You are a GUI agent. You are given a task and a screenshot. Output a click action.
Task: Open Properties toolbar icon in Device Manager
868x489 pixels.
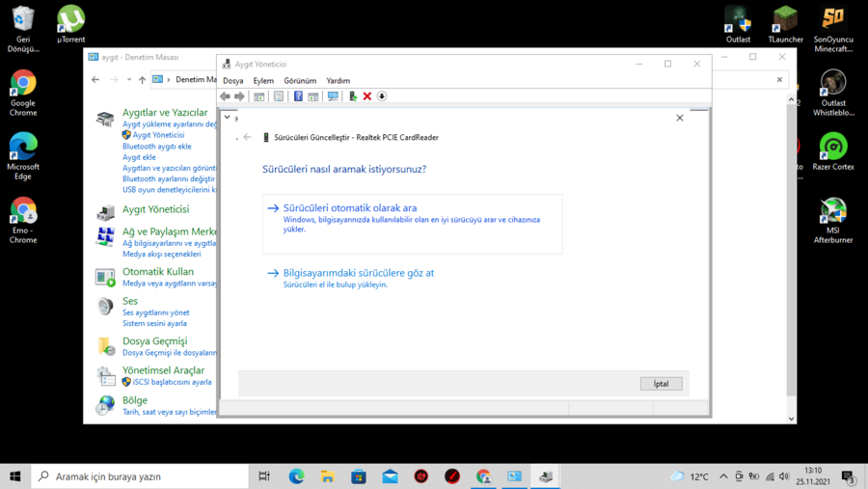279,96
